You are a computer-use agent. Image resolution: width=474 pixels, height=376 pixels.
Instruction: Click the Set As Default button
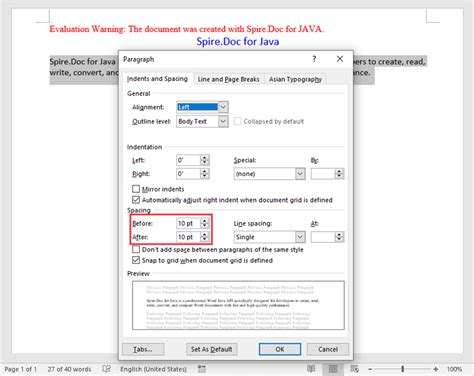212,349
